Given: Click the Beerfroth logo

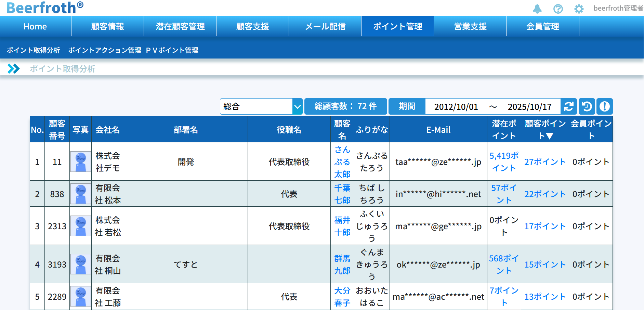Looking at the screenshot, I should [44, 8].
